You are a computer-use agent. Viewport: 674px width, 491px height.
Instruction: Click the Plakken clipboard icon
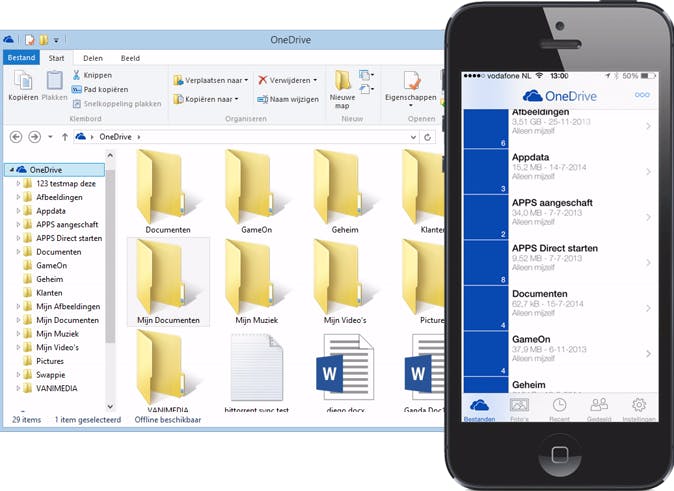pos(55,86)
